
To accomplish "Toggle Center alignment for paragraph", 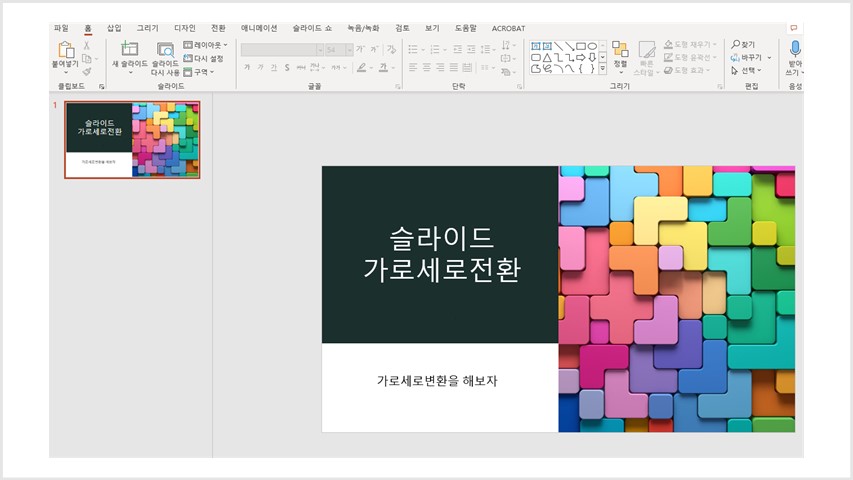I will tap(426, 67).
